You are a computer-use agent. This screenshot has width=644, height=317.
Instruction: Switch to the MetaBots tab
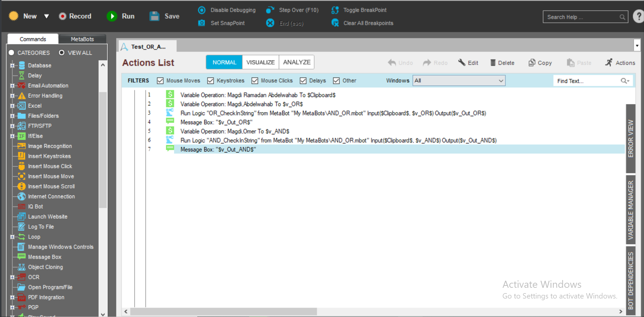(x=82, y=39)
